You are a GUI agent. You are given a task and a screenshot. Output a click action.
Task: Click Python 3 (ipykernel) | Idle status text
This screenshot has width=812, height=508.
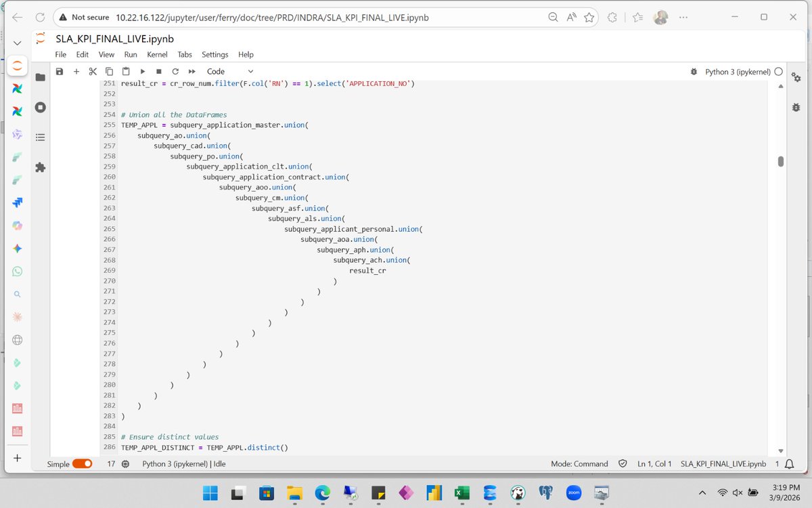pyautogui.click(x=184, y=464)
